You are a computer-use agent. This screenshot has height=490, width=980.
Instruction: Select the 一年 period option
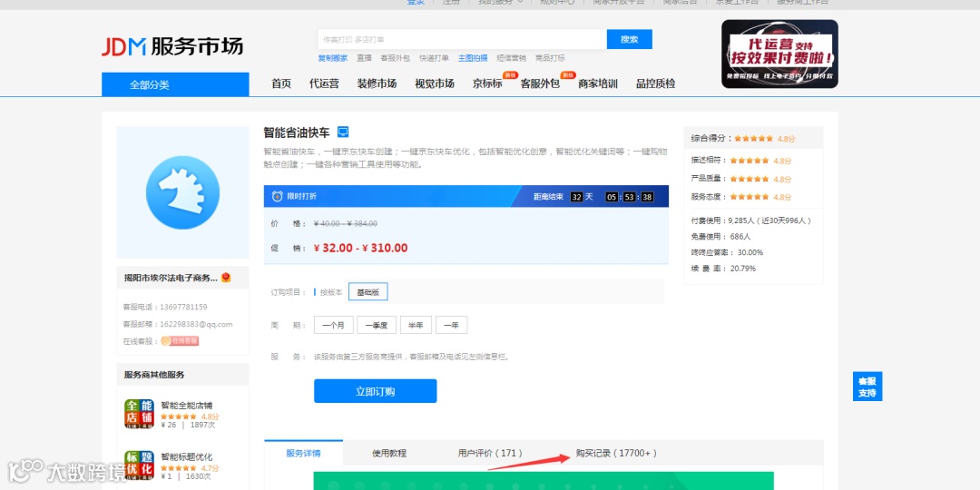coord(451,325)
